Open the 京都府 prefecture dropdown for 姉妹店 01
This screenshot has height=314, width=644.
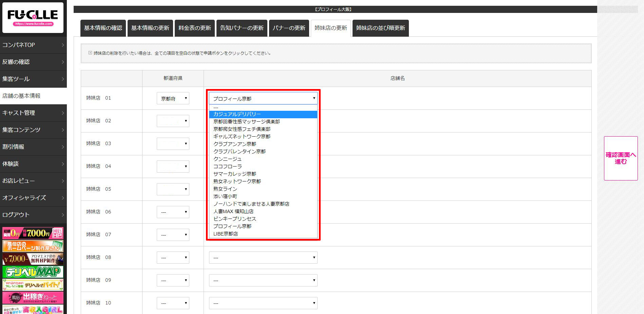(x=173, y=99)
